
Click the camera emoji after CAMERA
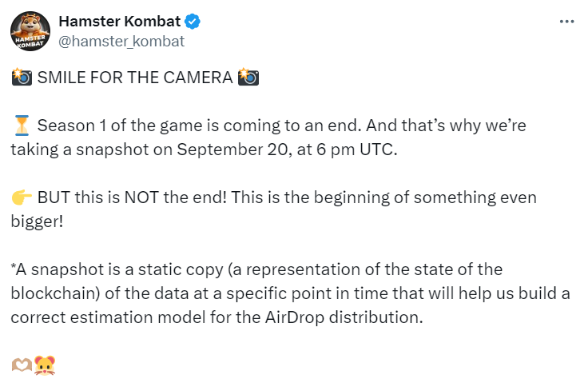click(248, 78)
